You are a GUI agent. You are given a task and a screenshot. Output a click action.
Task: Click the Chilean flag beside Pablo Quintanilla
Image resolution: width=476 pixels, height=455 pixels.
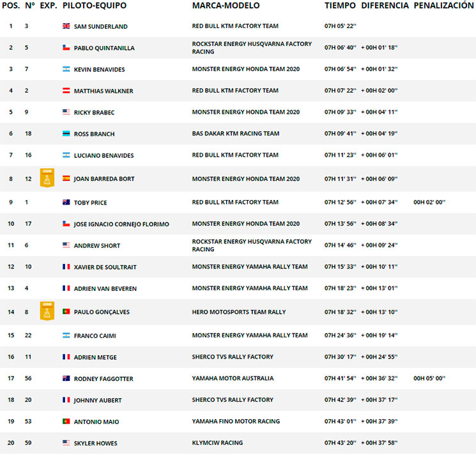[66, 48]
